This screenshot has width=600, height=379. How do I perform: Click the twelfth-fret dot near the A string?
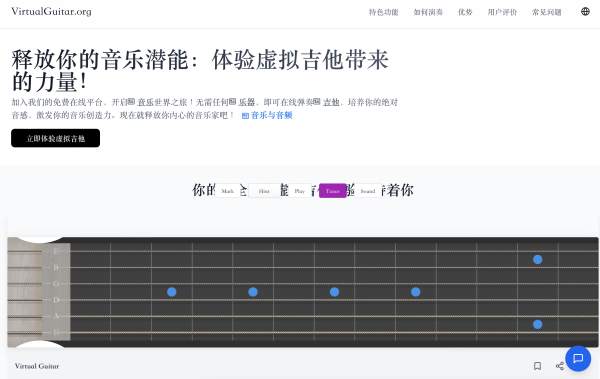click(x=537, y=325)
